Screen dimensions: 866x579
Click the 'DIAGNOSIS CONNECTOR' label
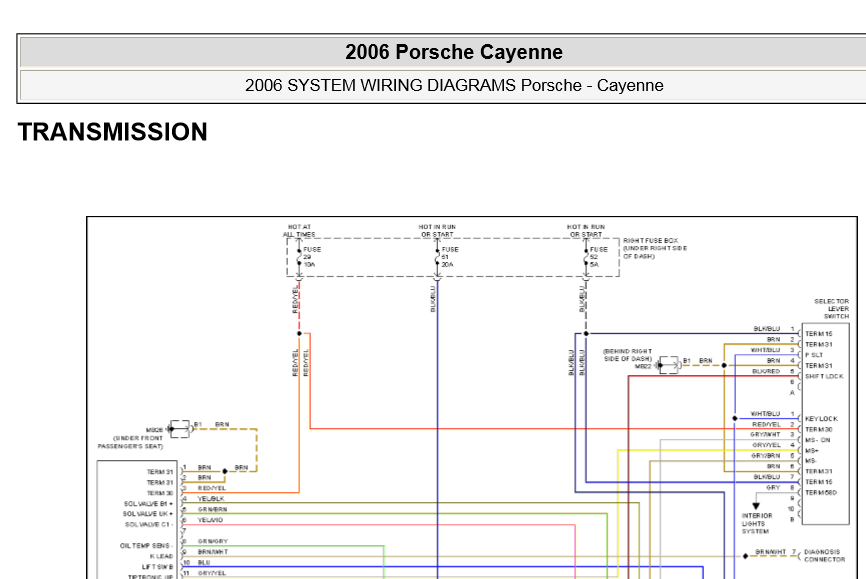coord(824,555)
